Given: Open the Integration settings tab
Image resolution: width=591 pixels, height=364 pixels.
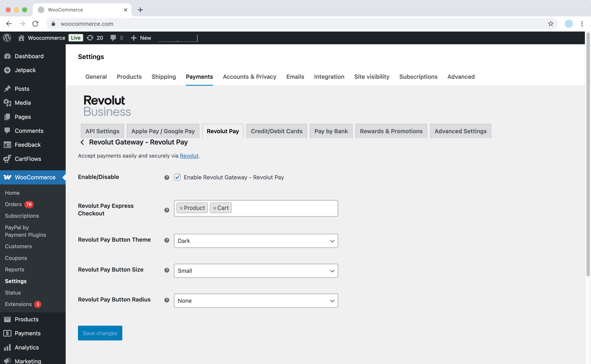Looking at the screenshot, I should [329, 77].
